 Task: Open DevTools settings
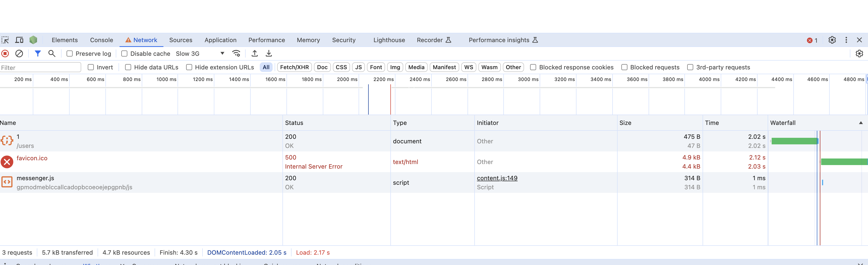point(832,40)
